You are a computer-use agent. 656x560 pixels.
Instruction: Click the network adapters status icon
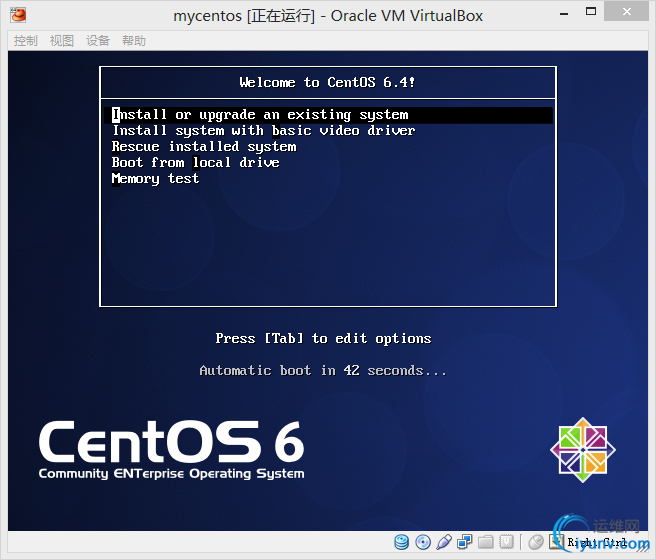tap(464, 542)
